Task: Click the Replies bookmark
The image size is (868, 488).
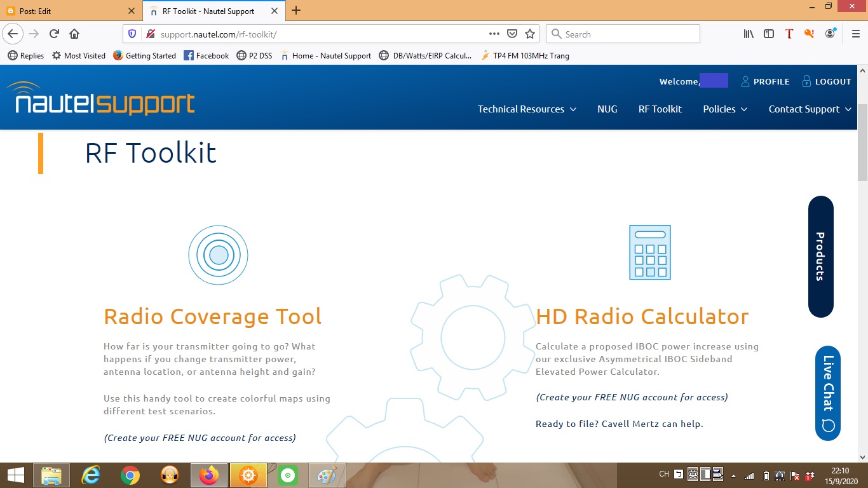Action: 26,56
